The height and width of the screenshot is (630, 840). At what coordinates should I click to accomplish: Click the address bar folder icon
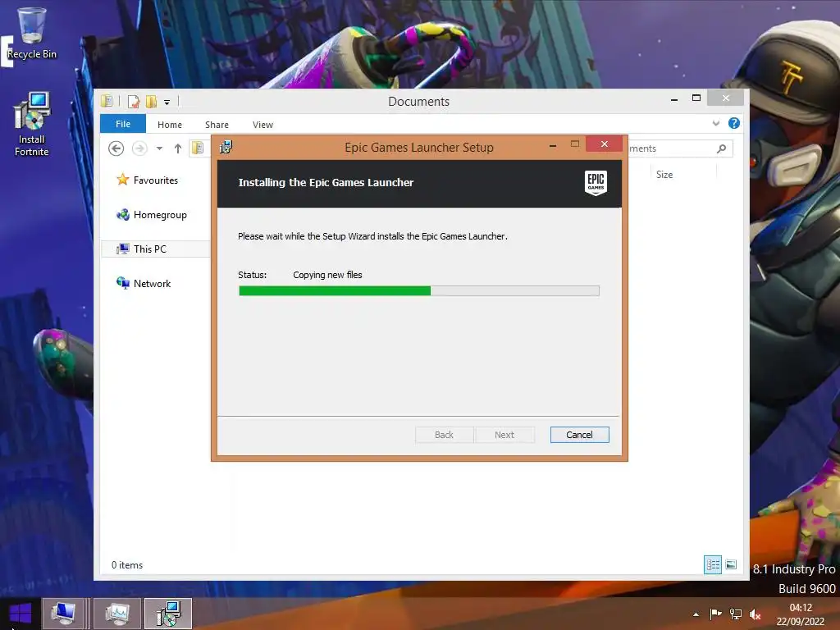pyautogui.click(x=199, y=148)
